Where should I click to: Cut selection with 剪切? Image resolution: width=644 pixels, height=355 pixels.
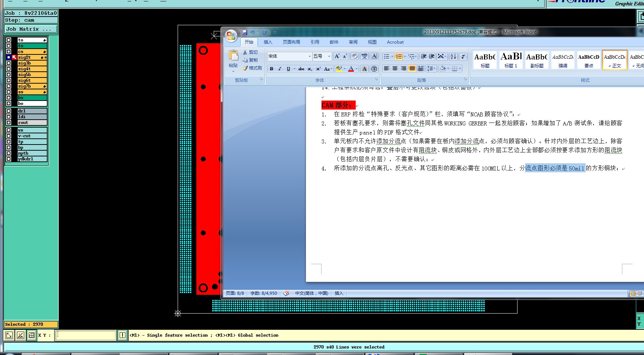250,52
